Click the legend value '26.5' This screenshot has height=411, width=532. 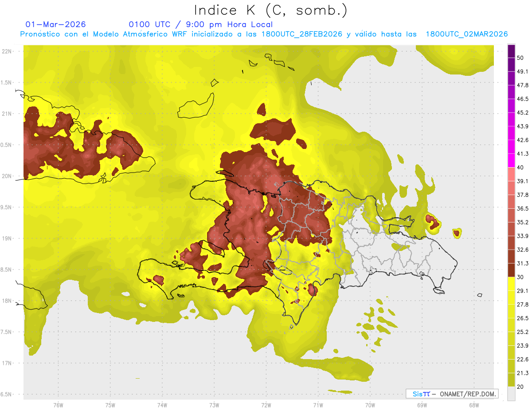tap(523, 318)
